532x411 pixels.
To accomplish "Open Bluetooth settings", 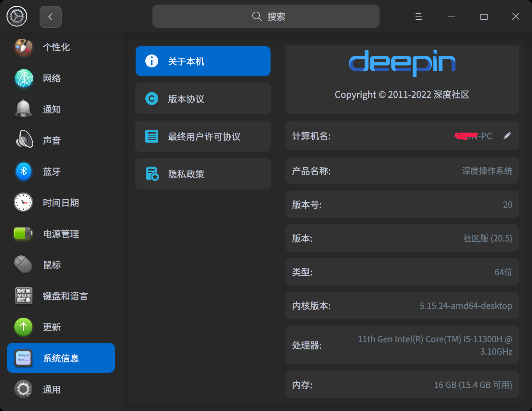I will coord(52,171).
